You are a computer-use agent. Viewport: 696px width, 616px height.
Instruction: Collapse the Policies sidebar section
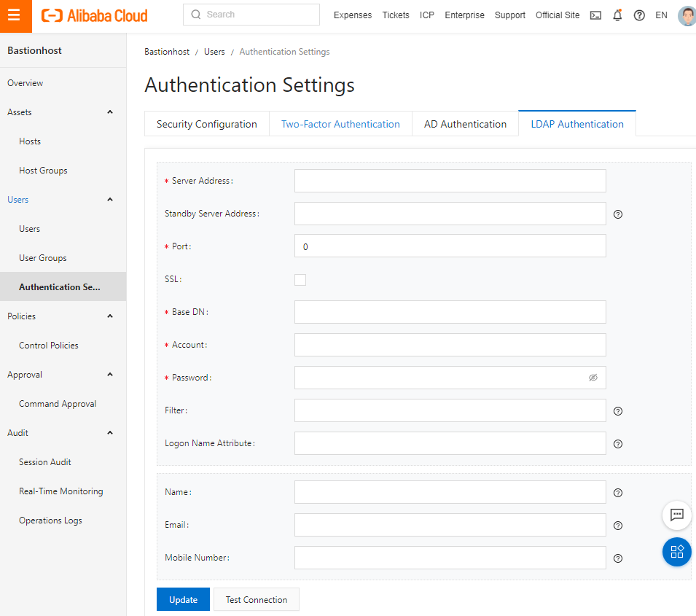[110, 316]
